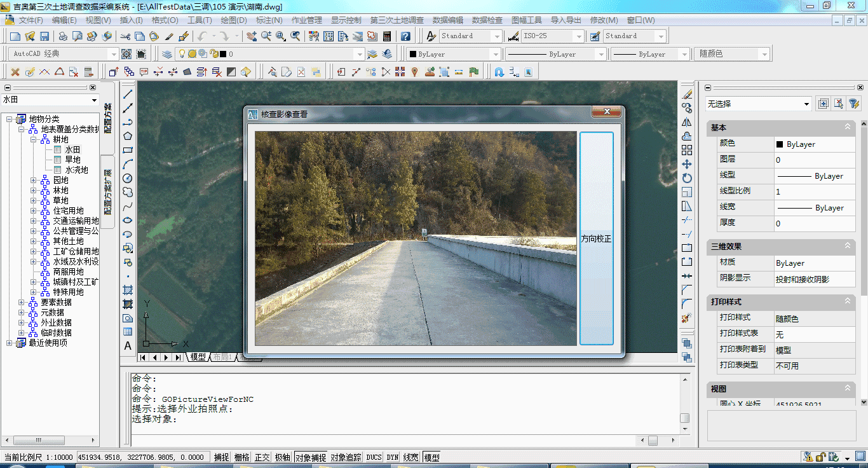The height and width of the screenshot is (468, 868).
Task: Select the Line draw tool
Action: point(128,94)
